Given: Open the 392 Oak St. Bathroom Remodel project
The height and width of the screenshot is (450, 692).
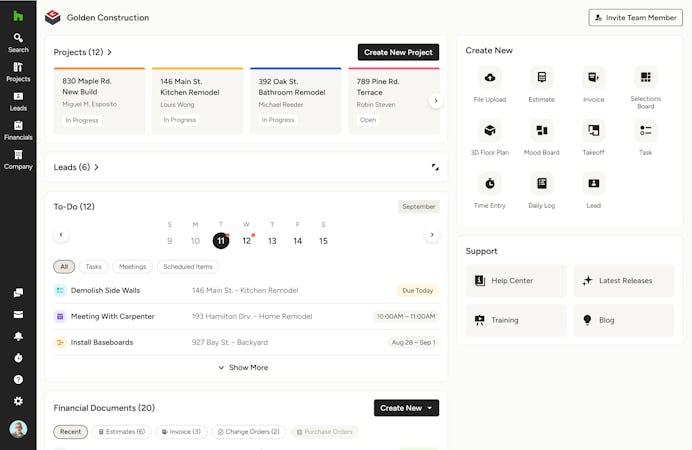Looking at the screenshot, I should [x=296, y=101].
